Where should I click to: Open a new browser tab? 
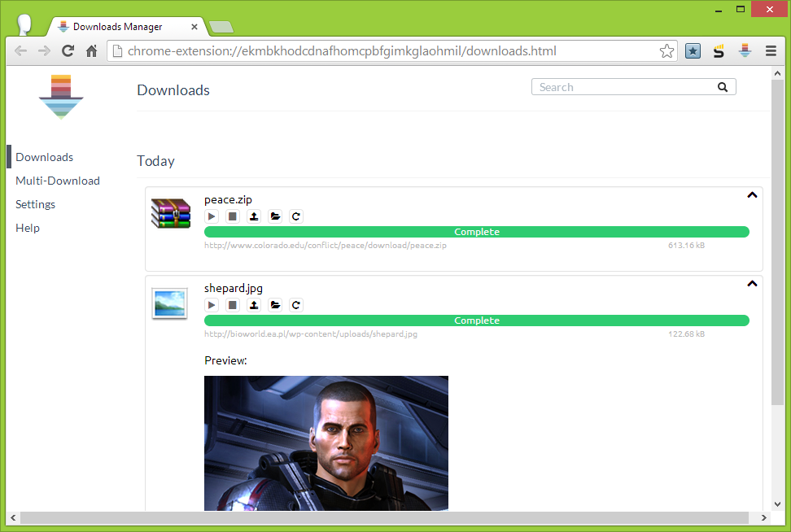[x=221, y=27]
